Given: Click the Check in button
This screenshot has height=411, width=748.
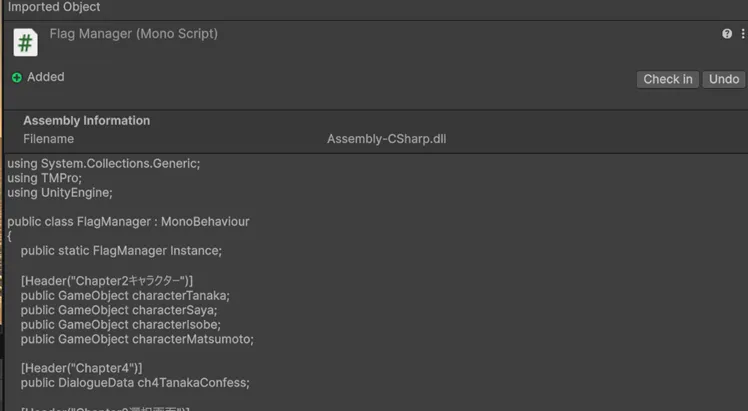Looking at the screenshot, I should (667, 79).
